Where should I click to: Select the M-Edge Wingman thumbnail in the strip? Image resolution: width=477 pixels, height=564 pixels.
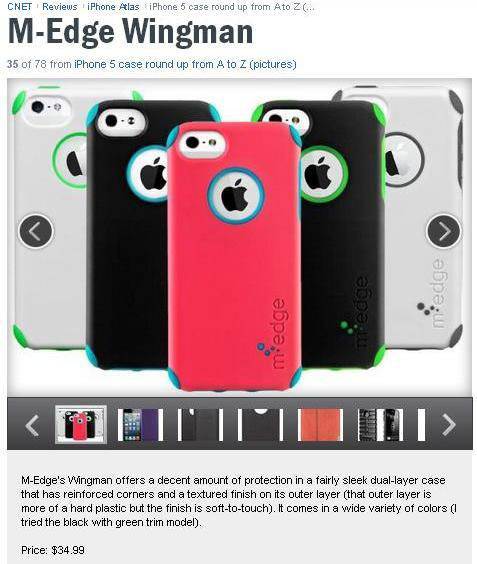(81, 424)
